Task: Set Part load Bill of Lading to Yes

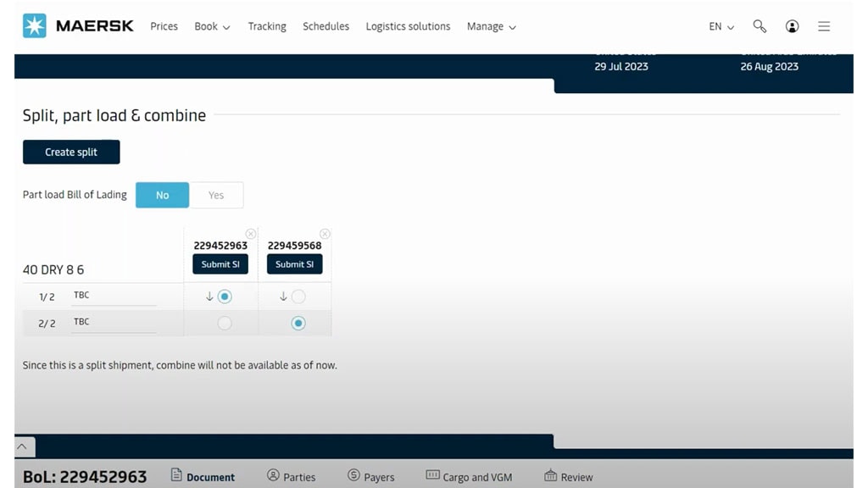Action: tap(216, 195)
